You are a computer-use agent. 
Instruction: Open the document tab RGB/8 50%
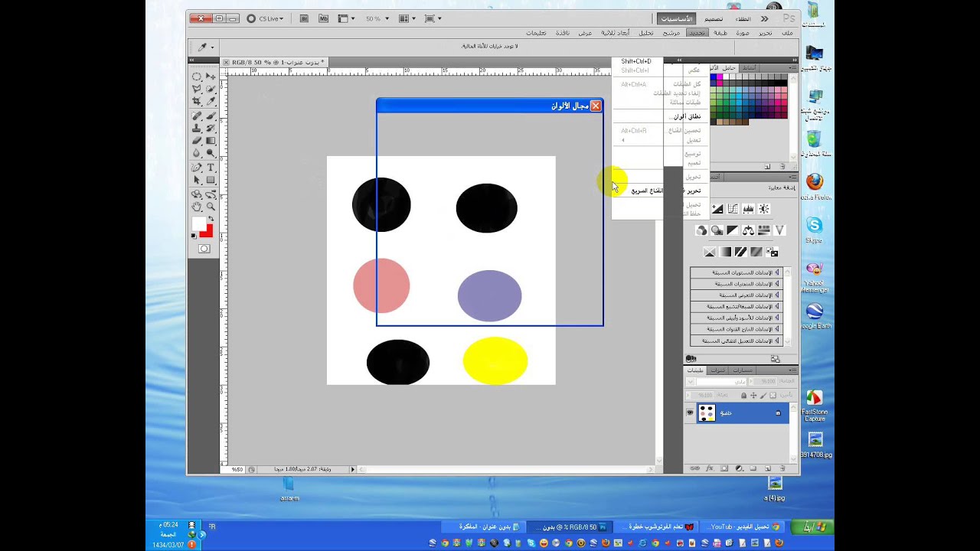(274, 62)
